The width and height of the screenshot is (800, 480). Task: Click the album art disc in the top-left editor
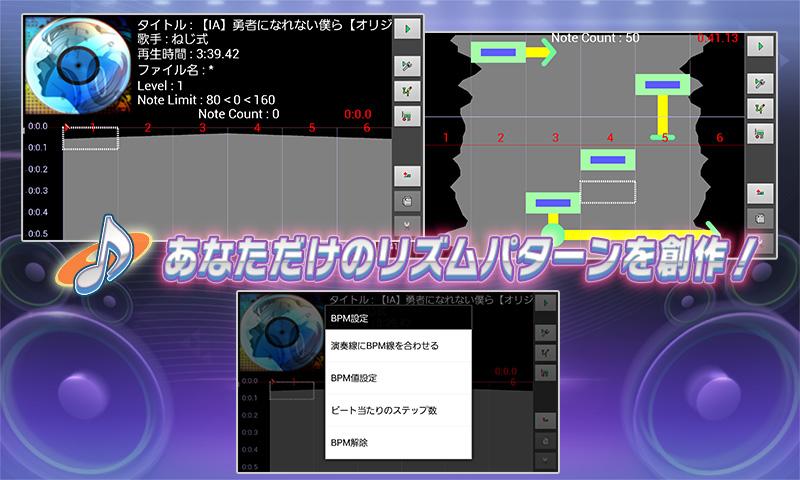[78, 65]
